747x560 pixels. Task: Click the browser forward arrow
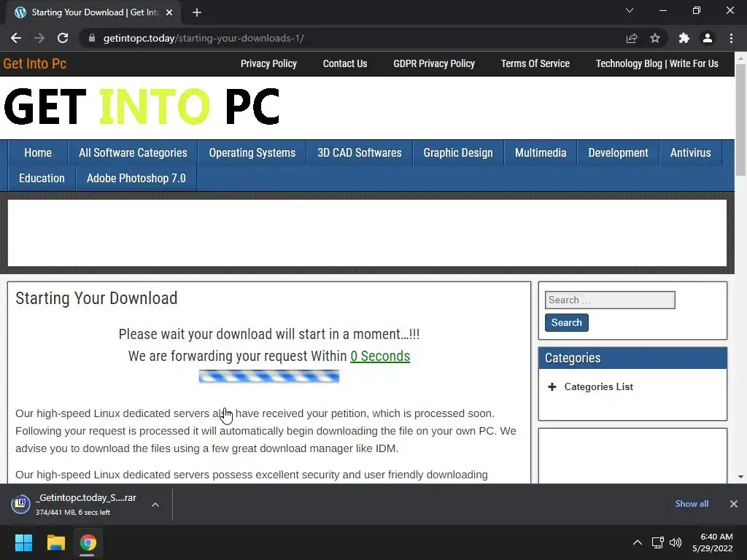pos(39,38)
